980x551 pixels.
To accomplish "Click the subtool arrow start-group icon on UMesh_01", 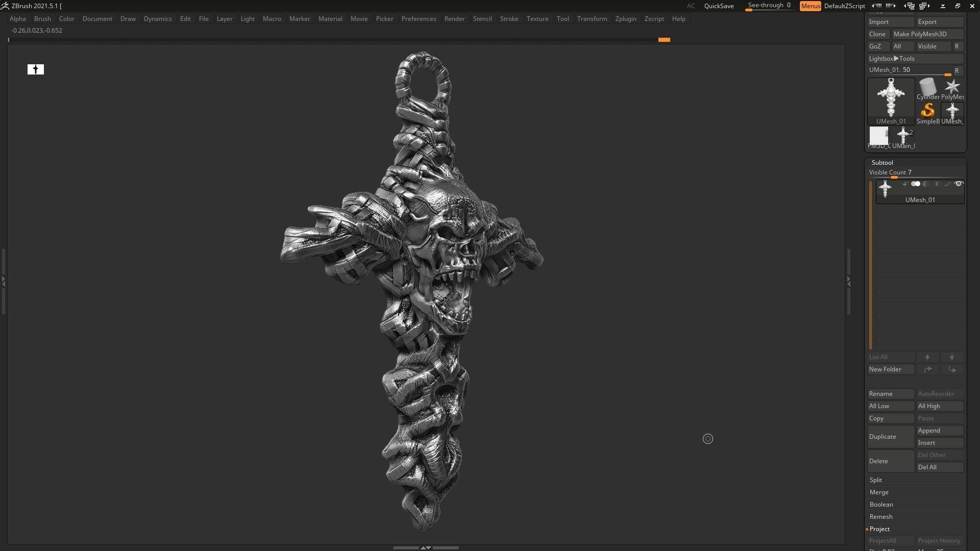I will tap(905, 184).
